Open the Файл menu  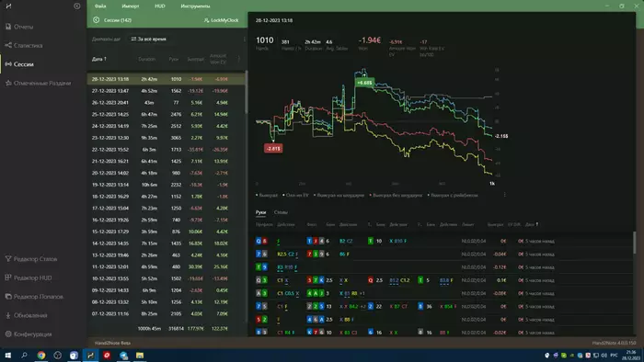(100, 6)
